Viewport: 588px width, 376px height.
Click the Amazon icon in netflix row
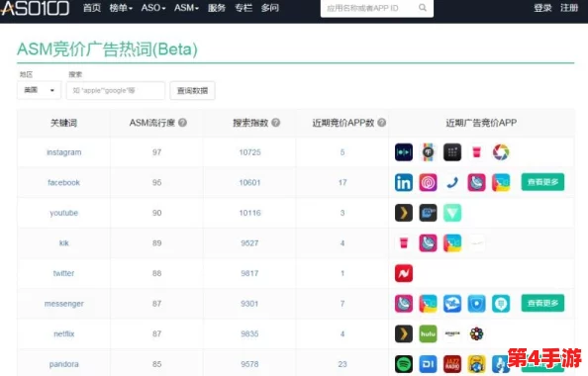coord(452,333)
